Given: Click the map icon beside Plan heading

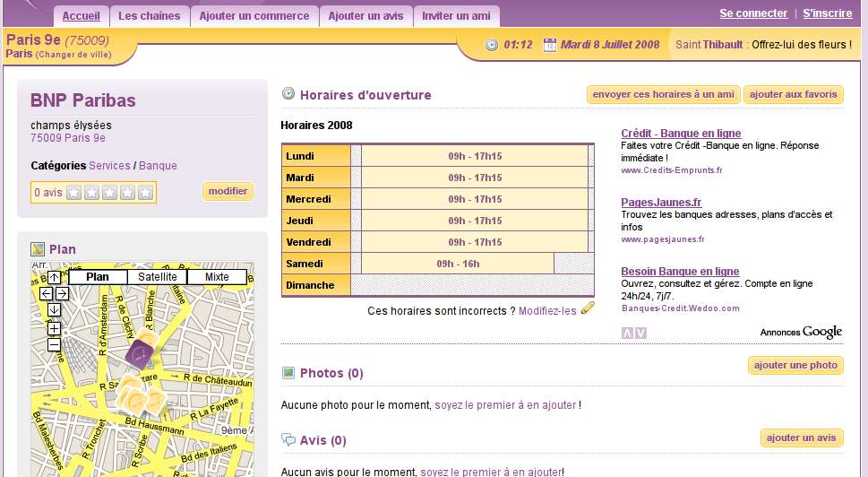Looking at the screenshot, I should pyautogui.click(x=37, y=249).
